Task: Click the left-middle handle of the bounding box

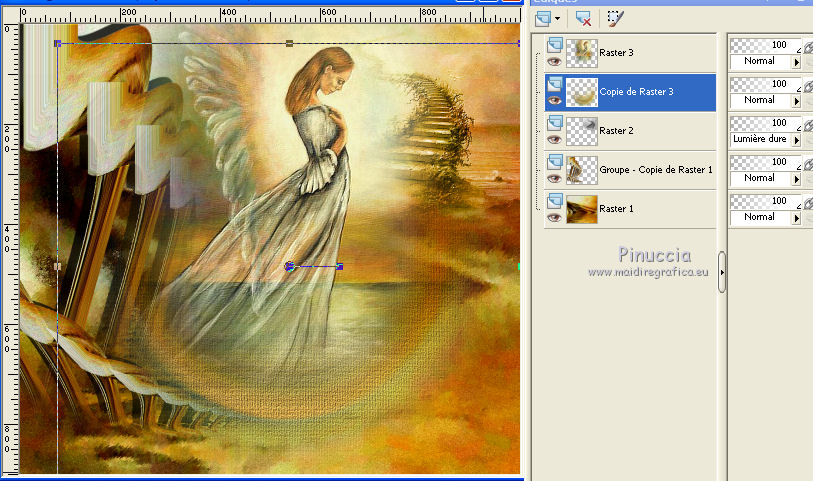Action: pyautogui.click(x=58, y=266)
